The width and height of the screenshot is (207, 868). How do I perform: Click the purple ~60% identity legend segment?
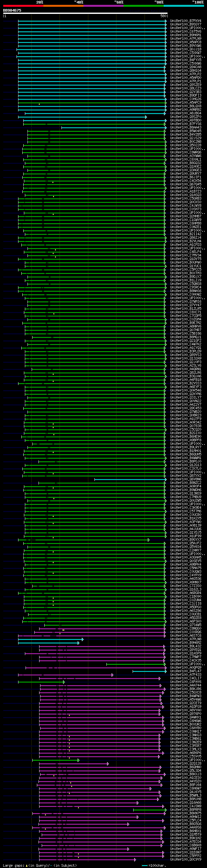tap(103, 6)
